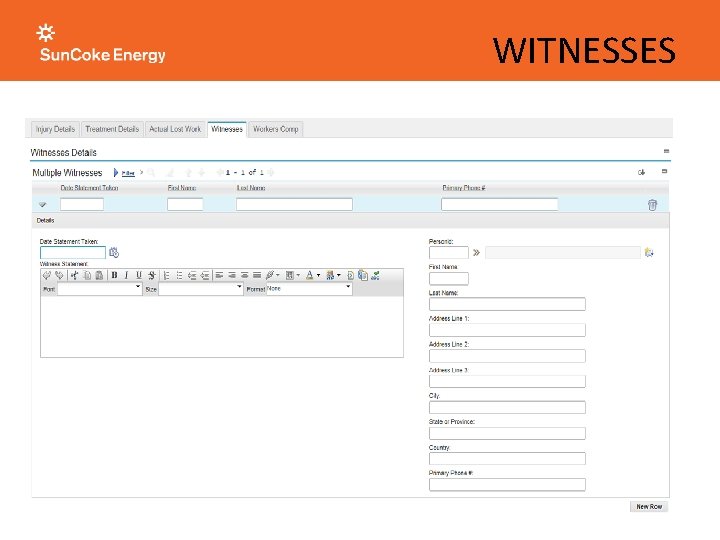Open the calendar picker for Date Statement Taken
Screen dimensions: 720x540
click(x=114, y=253)
